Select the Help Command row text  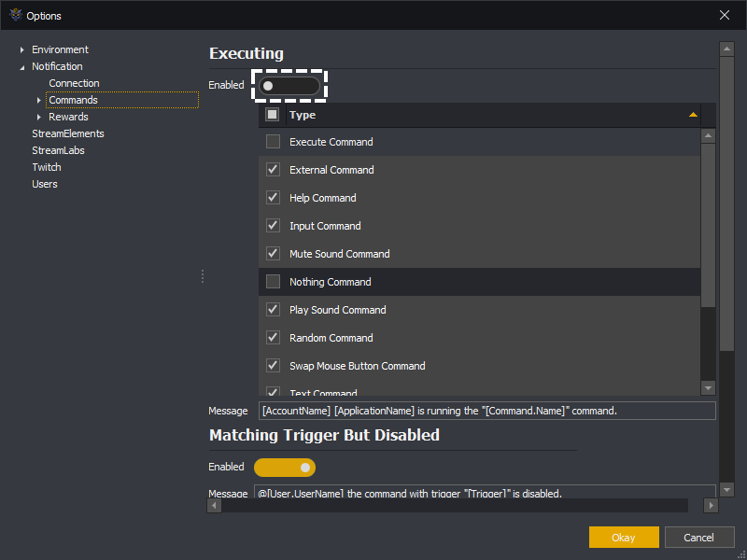[x=322, y=198]
